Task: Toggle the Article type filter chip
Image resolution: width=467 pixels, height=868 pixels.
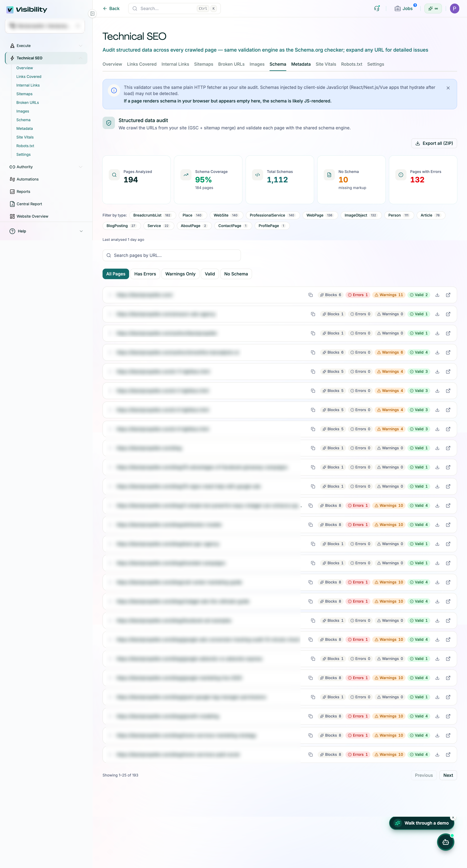Action: point(431,215)
